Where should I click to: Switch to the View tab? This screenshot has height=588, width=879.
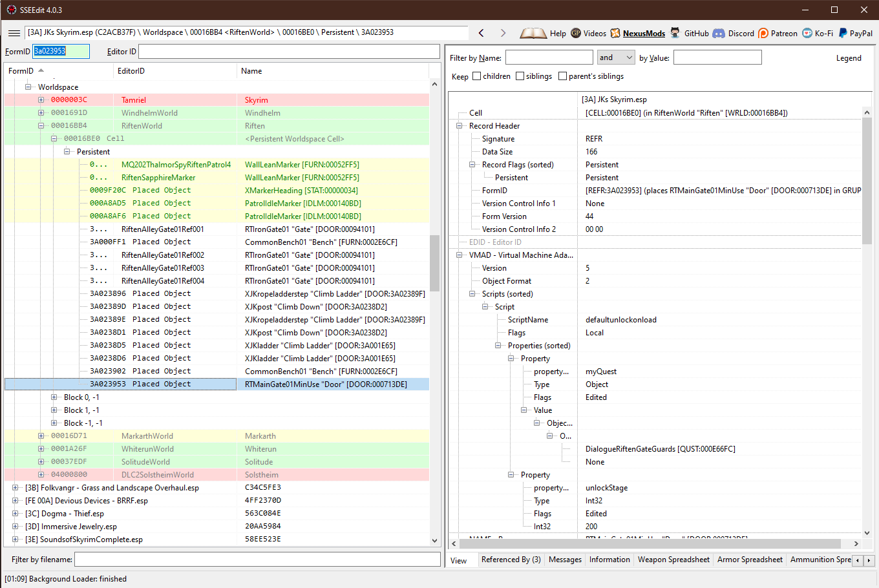[459, 560]
